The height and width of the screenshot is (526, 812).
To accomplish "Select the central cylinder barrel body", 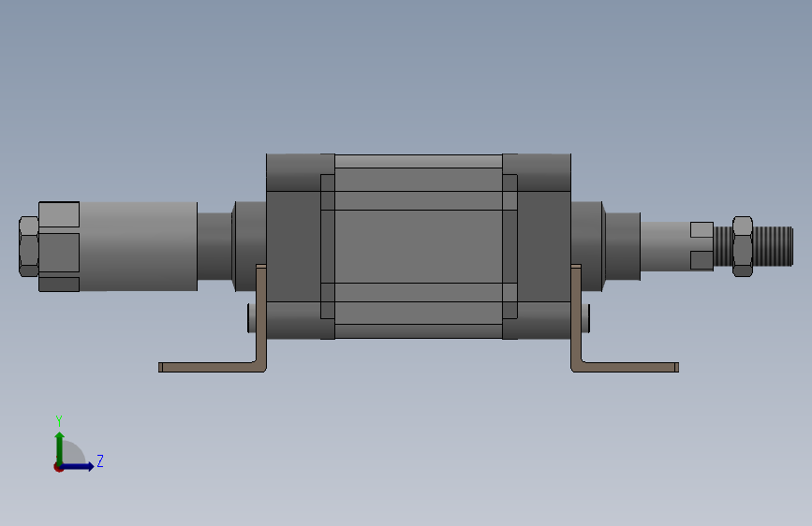I will click(419, 246).
